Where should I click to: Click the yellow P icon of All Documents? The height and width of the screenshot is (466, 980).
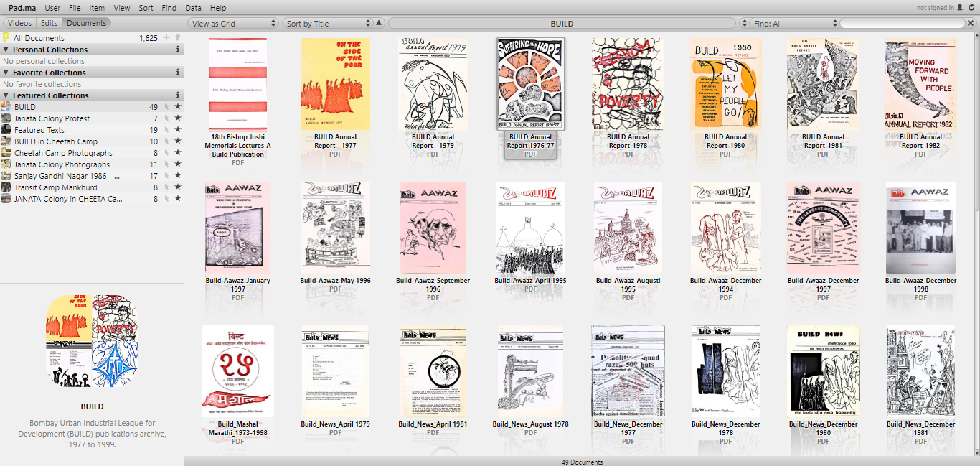coord(6,38)
